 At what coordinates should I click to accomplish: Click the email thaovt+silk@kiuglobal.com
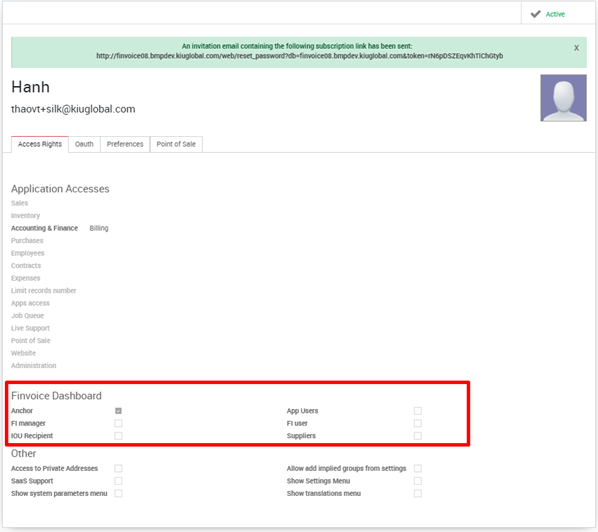73,109
